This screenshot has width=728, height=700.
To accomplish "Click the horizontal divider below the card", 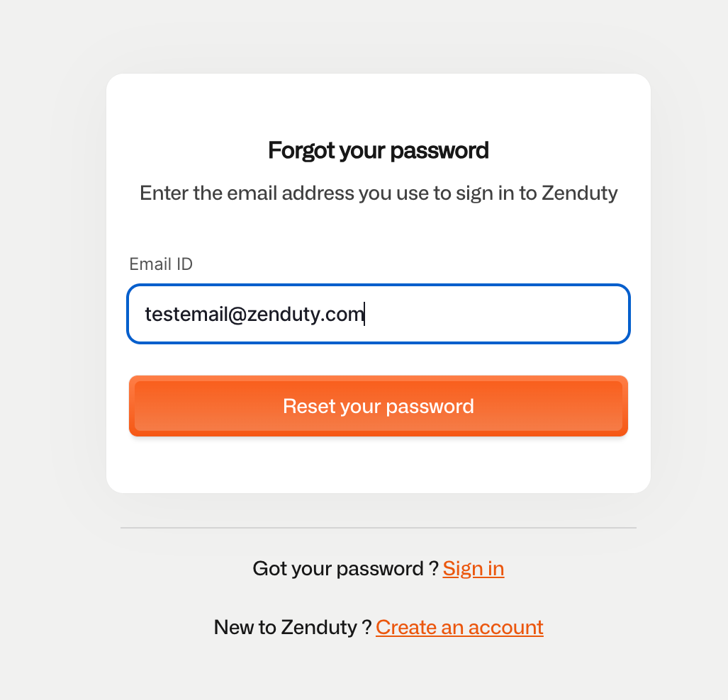I will click(379, 528).
